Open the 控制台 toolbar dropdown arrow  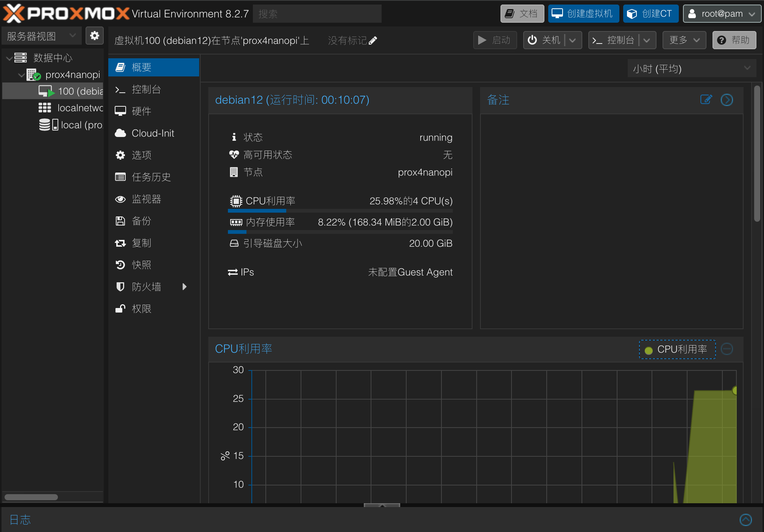647,40
